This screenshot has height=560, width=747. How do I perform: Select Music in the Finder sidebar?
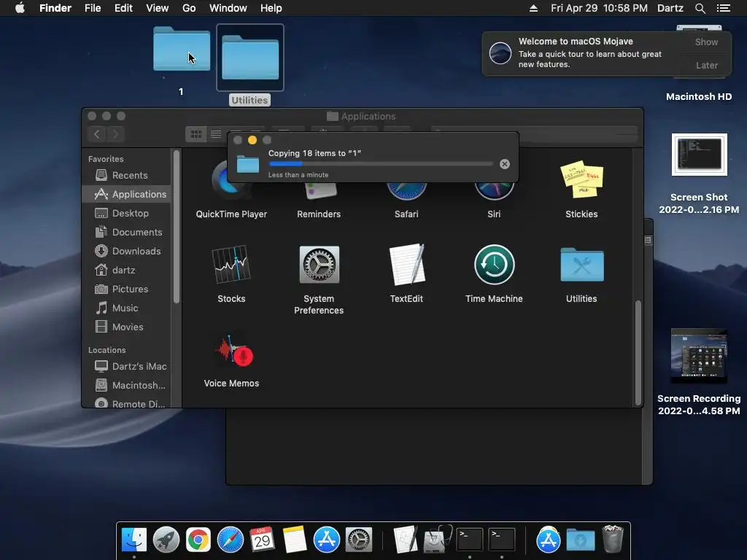(127, 308)
